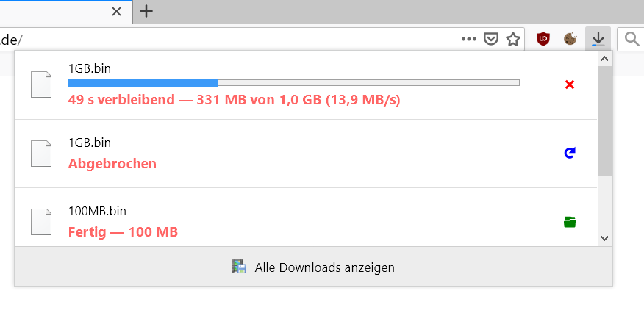
Task: Open the uBlock Origin extension icon
Action: point(543,39)
